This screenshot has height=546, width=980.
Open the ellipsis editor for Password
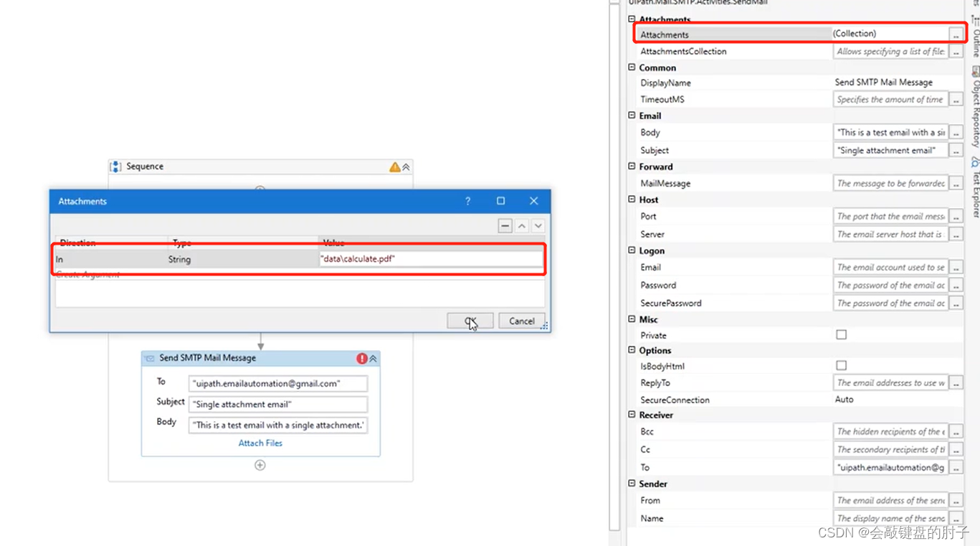click(x=956, y=285)
